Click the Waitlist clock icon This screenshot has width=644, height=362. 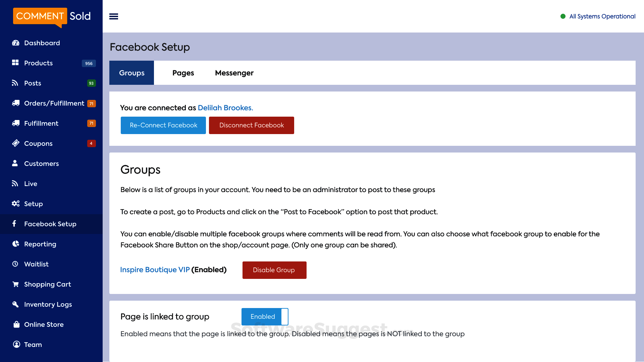coord(15,264)
